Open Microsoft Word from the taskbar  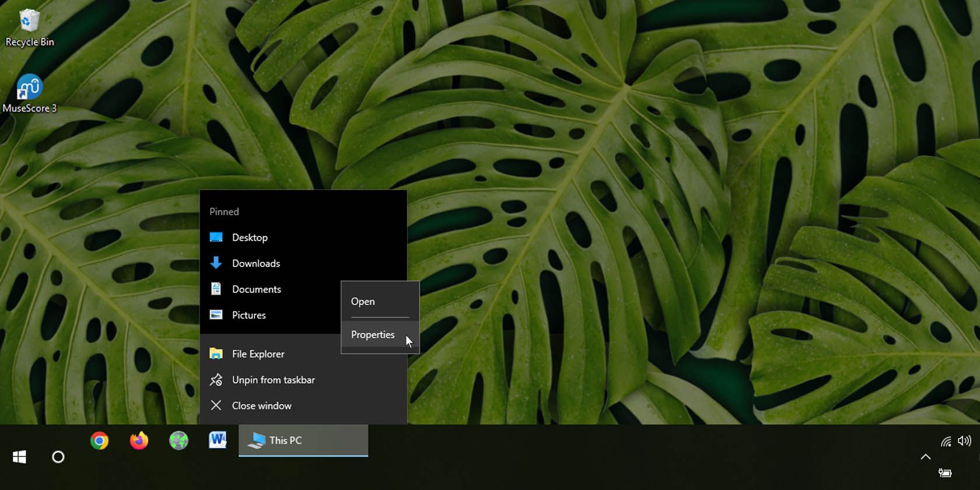point(218,440)
